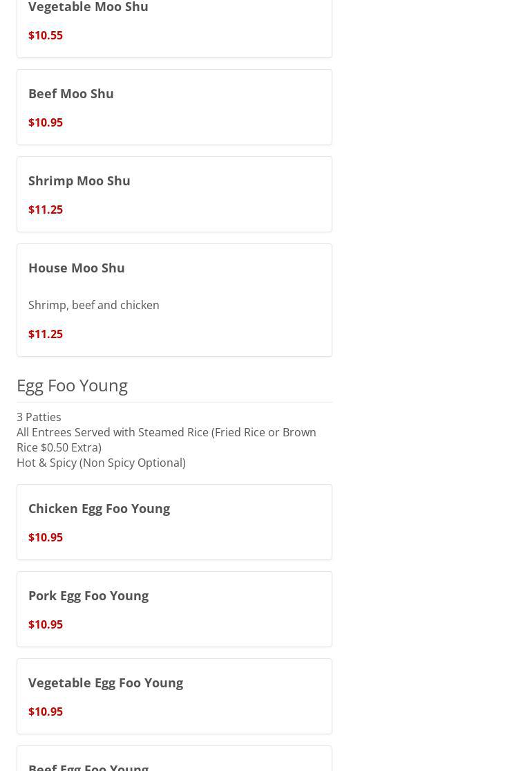The image size is (532, 771).
Task: Click the $10.55 price of Vegetable Moo Shu
Action: click(x=46, y=35)
